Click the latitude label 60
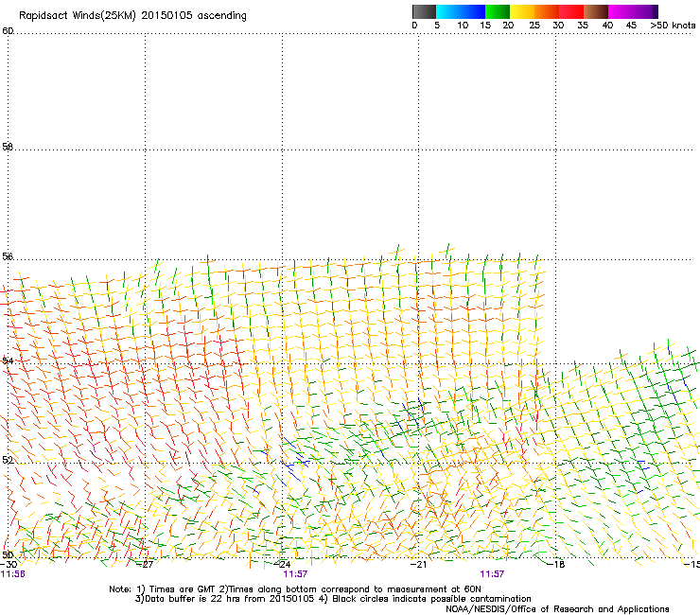The height and width of the screenshot is (615, 700). 8,31
